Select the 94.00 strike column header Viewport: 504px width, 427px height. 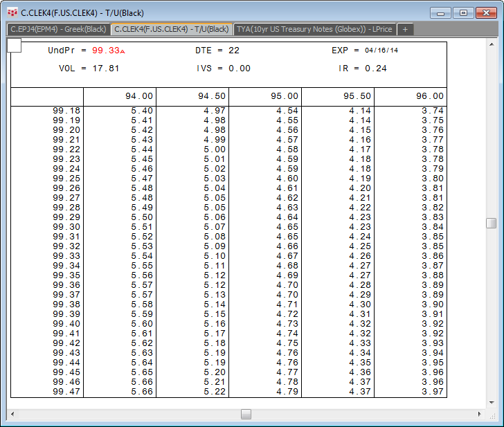pos(136,97)
